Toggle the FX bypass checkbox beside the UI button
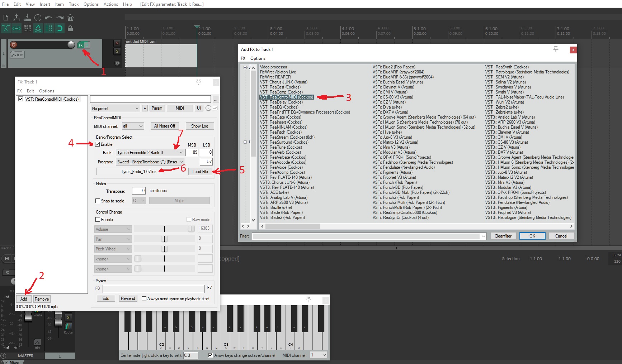The height and width of the screenshot is (364, 622). pos(215,108)
